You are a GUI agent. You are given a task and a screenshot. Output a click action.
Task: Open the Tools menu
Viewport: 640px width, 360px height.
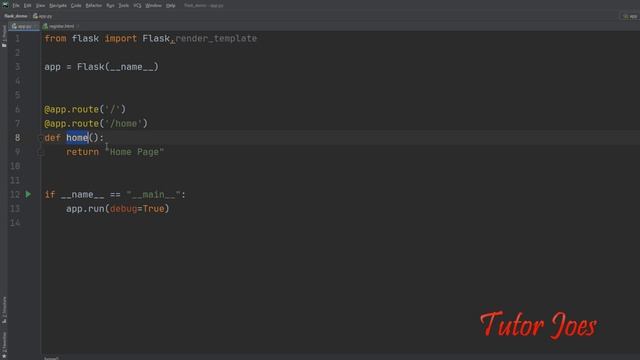pos(124,6)
